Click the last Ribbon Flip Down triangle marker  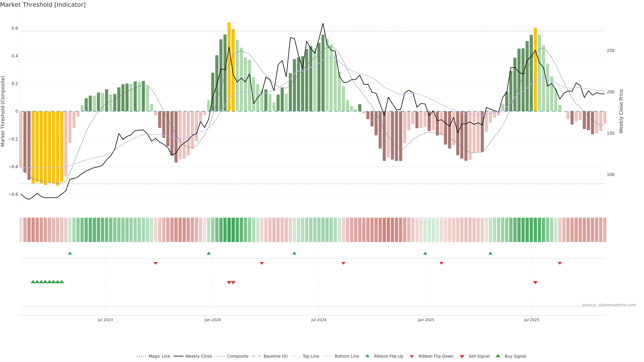click(560, 263)
